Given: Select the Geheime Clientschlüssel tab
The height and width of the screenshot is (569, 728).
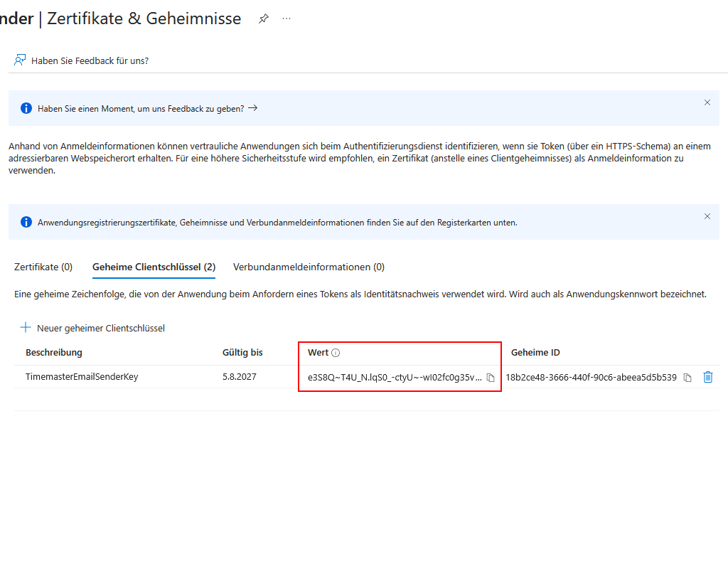Looking at the screenshot, I should pyautogui.click(x=152, y=267).
